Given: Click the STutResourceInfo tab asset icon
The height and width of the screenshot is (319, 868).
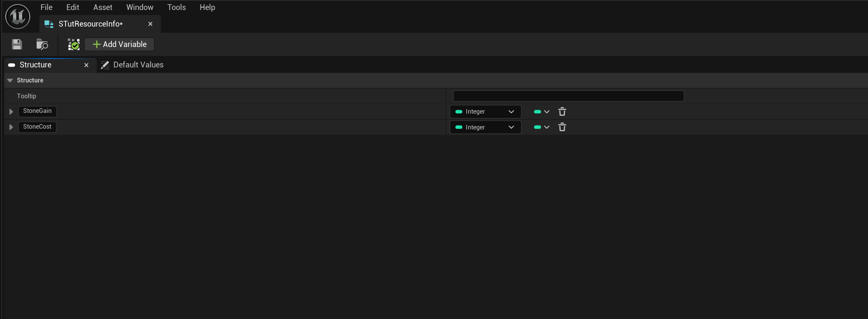Looking at the screenshot, I should pyautogui.click(x=49, y=24).
